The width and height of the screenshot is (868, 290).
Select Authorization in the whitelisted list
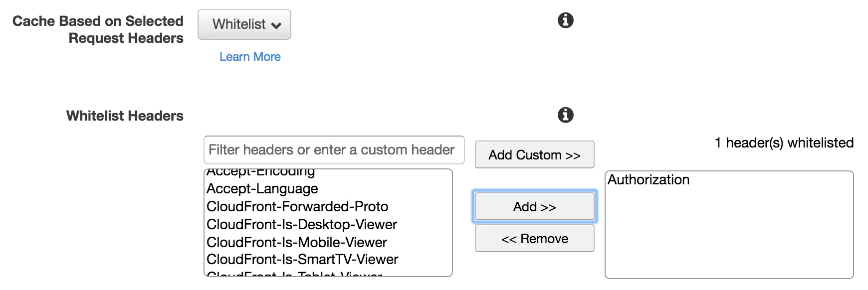coord(649,180)
